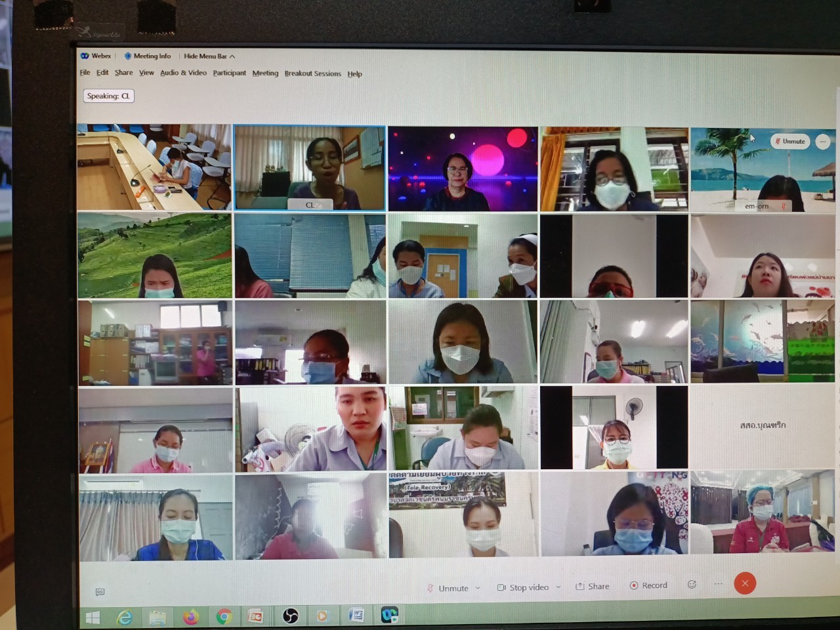
Task: Expand the video options arrow beside Stop video
Action: tap(558, 587)
